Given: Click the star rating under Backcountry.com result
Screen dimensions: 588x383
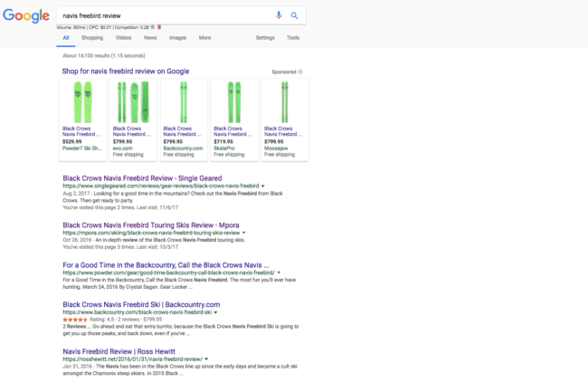Looking at the screenshot, I should 73,320.
